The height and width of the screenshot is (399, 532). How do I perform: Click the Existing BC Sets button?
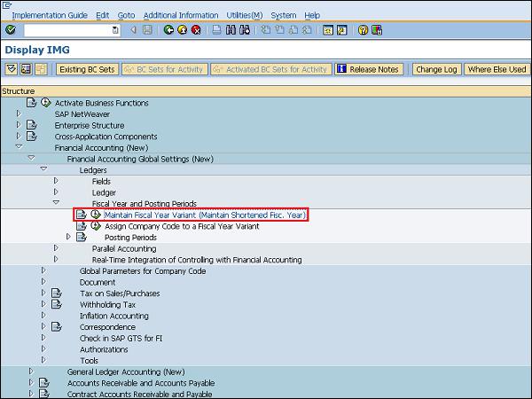[x=87, y=69]
